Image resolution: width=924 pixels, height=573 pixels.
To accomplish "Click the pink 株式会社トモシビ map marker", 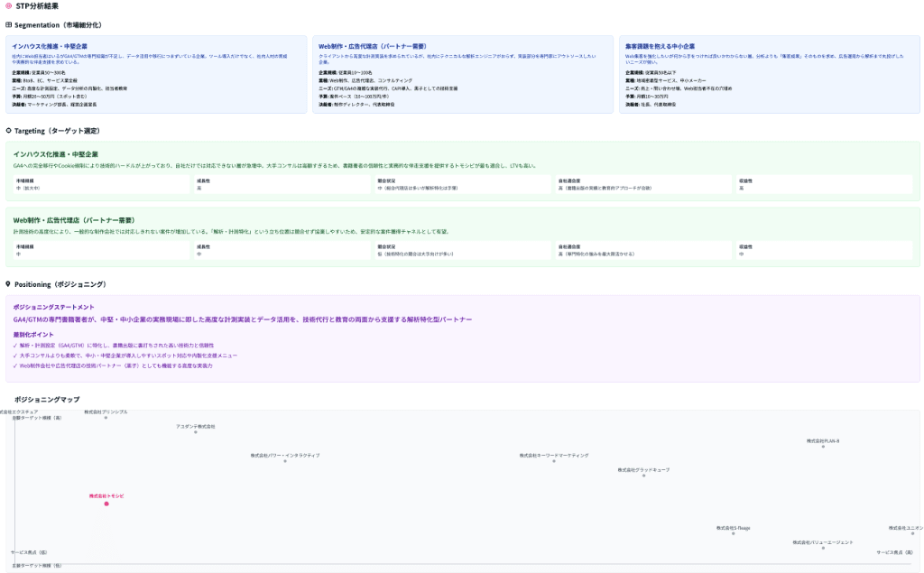I will 106,504.
